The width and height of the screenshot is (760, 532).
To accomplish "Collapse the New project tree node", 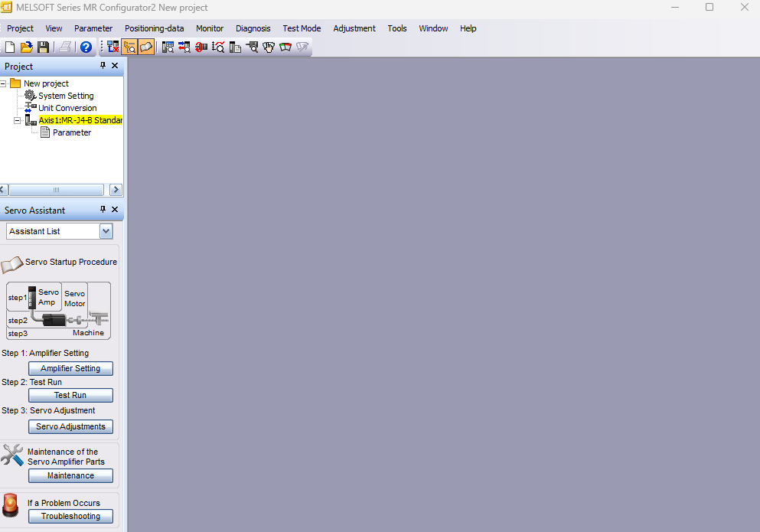I will click(4, 83).
